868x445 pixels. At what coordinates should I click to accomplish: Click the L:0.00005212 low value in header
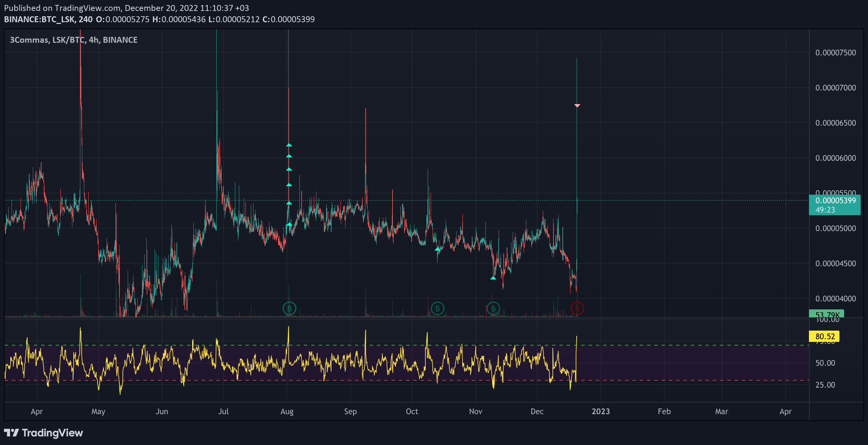[234, 19]
